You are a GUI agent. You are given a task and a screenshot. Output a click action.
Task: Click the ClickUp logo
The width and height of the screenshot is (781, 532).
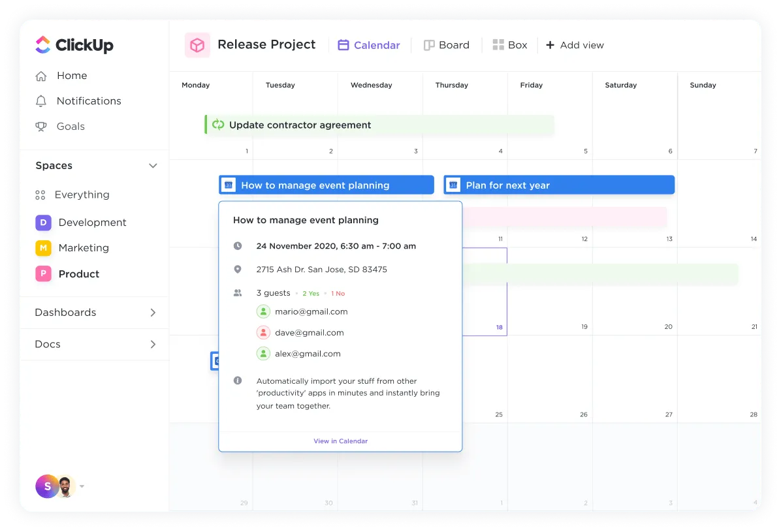74,45
